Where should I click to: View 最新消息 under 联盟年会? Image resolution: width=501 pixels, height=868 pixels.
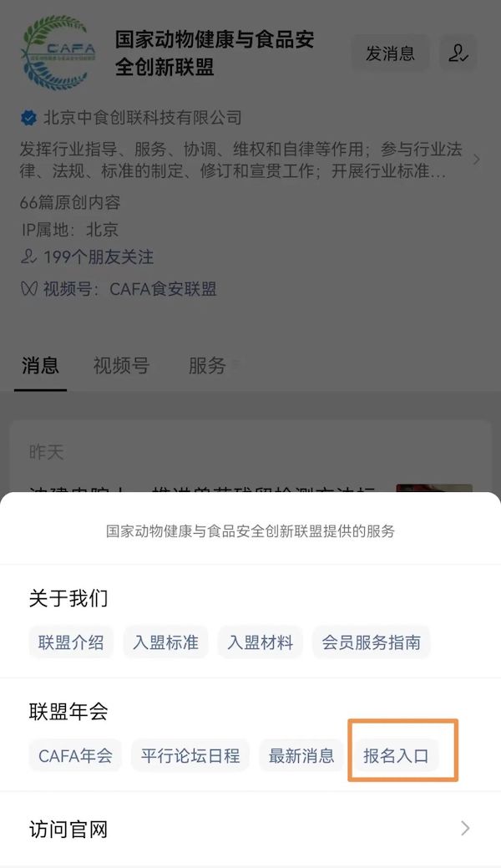click(x=301, y=755)
